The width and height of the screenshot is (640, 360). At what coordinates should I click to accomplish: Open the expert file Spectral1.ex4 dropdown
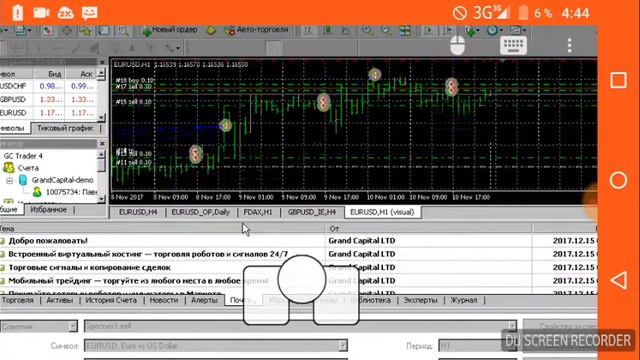pyautogui.click(x=300, y=326)
